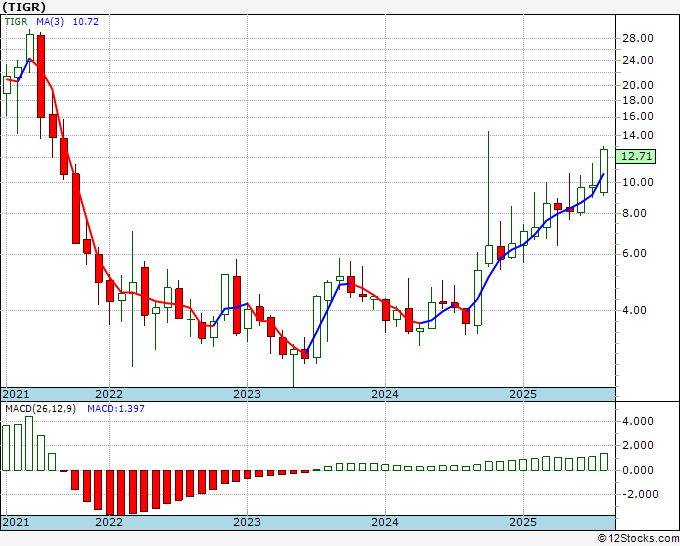
Task: Click 2023 on the MACD timeline
Action: (x=247, y=522)
